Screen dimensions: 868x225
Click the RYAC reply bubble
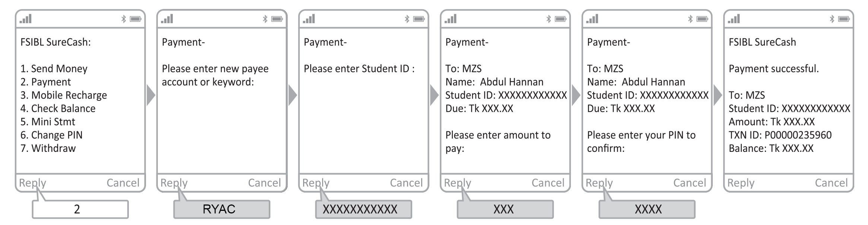tap(222, 209)
